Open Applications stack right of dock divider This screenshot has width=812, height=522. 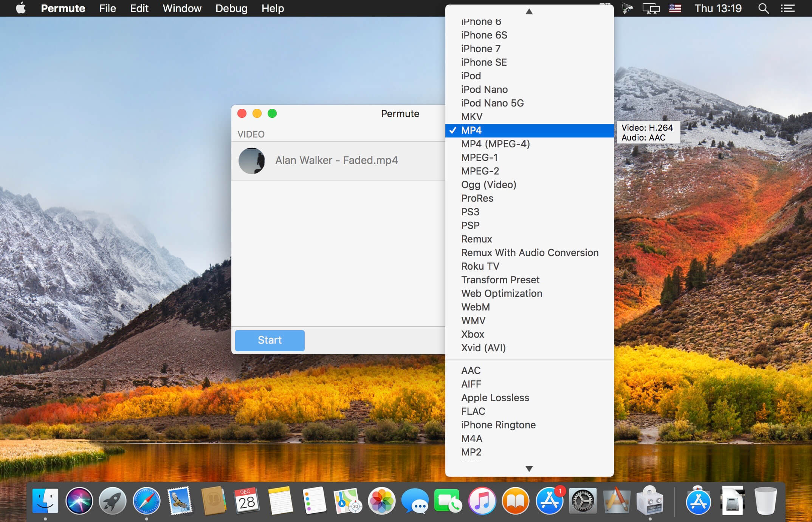coord(698,501)
